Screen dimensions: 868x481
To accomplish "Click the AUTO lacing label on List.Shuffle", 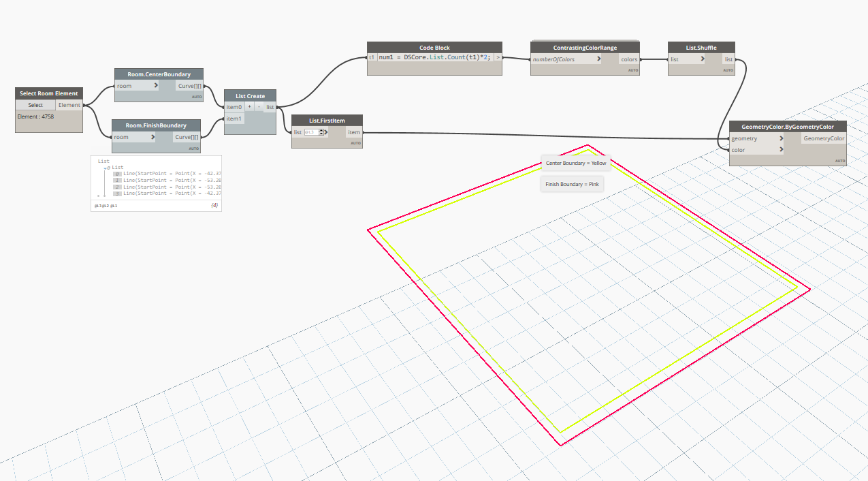I will [x=728, y=70].
